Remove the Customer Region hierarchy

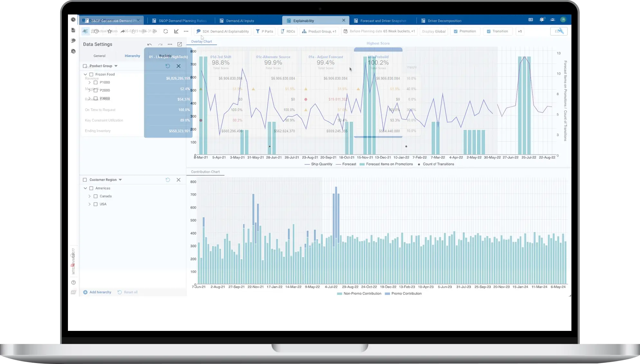coord(179,180)
